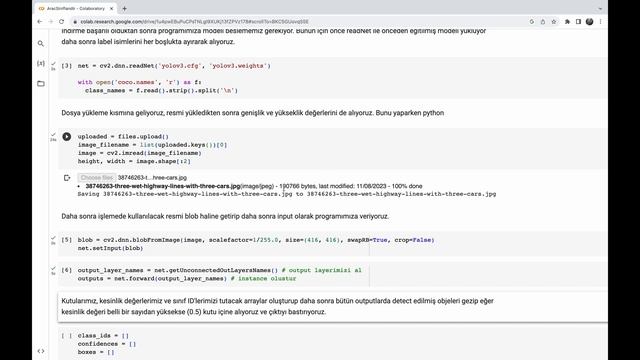Bookmark this page with the star icon
Image resolution: width=640 pixels, height=360 pixels.
554,22
